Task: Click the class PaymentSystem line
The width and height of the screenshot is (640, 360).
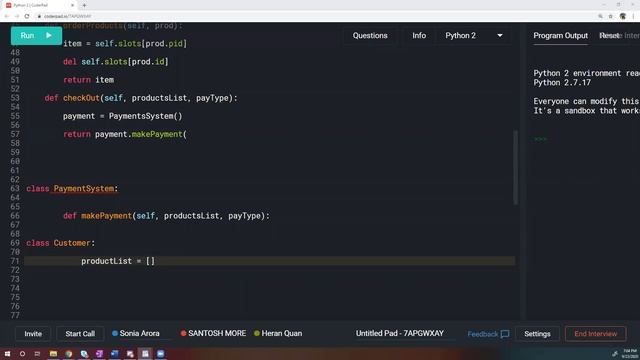Action: pyautogui.click(x=72, y=189)
